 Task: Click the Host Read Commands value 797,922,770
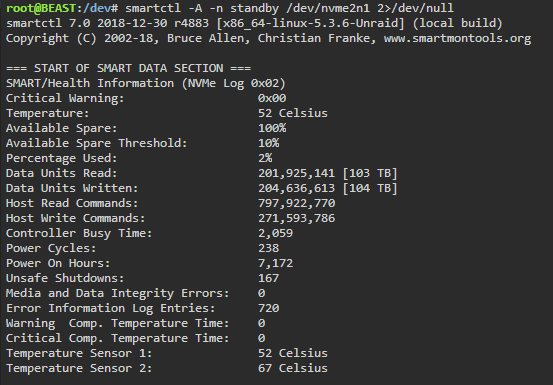click(x=296, y=203)
